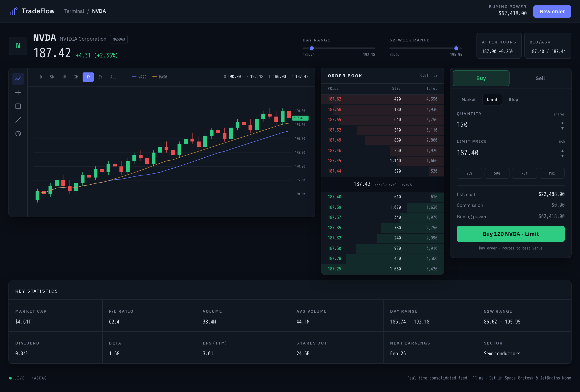Screen dimensions: 580x392
Task: Click the green LIVE status dot
Action: pos(10,378)
